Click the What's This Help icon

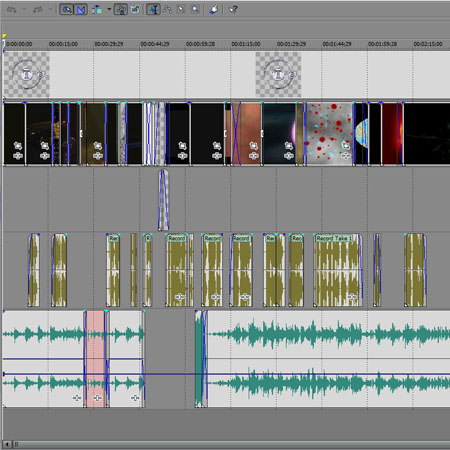click(x=233, y=9)
